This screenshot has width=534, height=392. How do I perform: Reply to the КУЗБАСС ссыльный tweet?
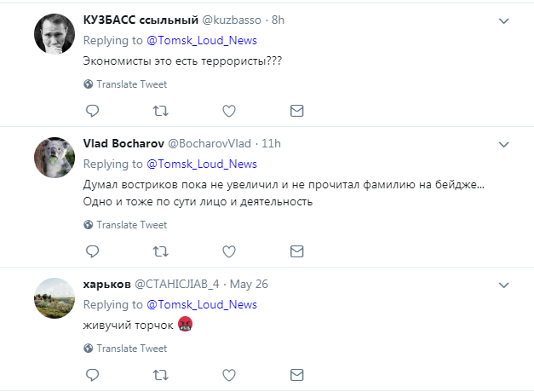coord(94,111)
